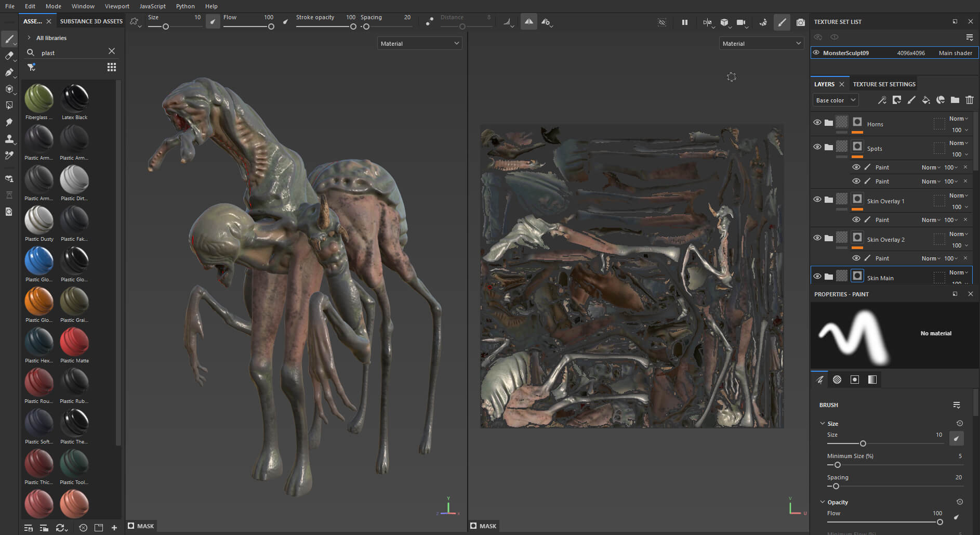
Task: Toggle lazy mouse option
Action: pyautogui.click(x=429, y=22)
